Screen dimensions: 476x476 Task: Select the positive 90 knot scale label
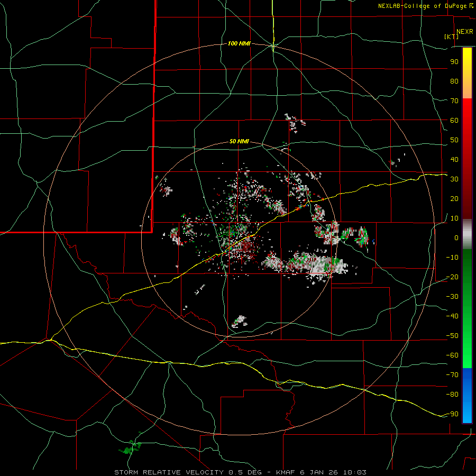coord(454,62)
